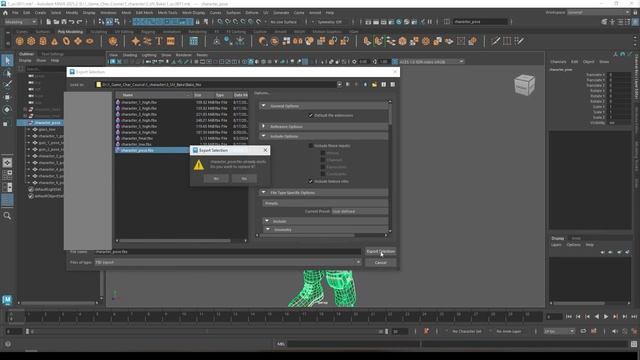Image resolution: width=640 pixels, height=360 pixels.
Task: Click the File name input field
Action: point(228,251)
